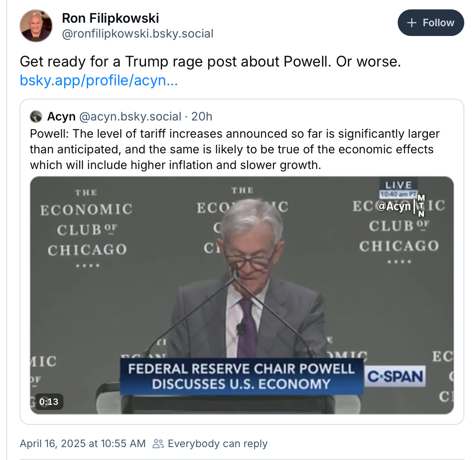Viewport: 476px width, 460px height.
Task: Click the small Acyn avatar icon
Action: 36,117
